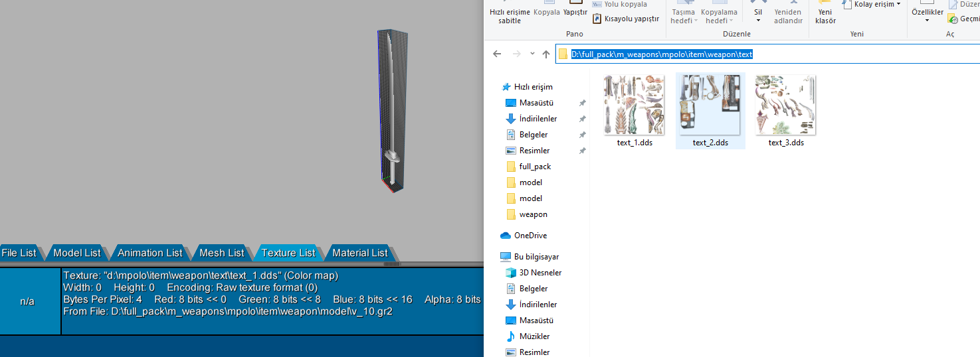Image resolution: width=980 pixels, height=357 pixels.
Task: Click the n/a texture preview cell
Action: [30, 301]
